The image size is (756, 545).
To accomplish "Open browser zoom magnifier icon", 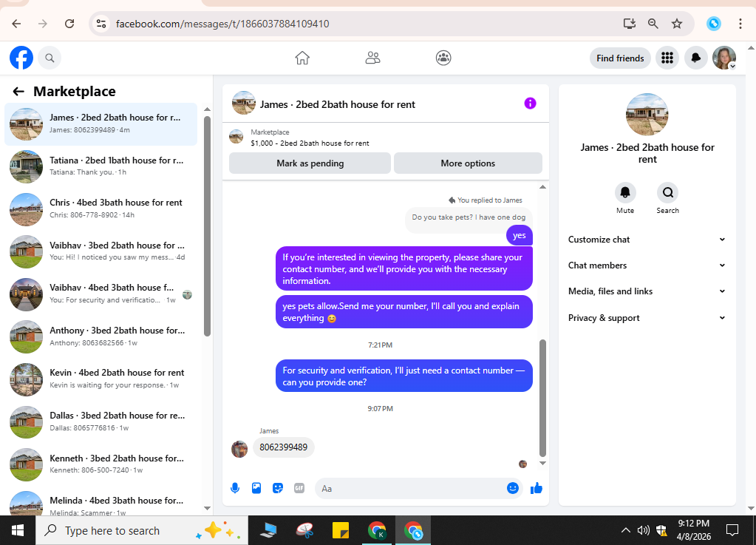I will click(x=653, y=24).
